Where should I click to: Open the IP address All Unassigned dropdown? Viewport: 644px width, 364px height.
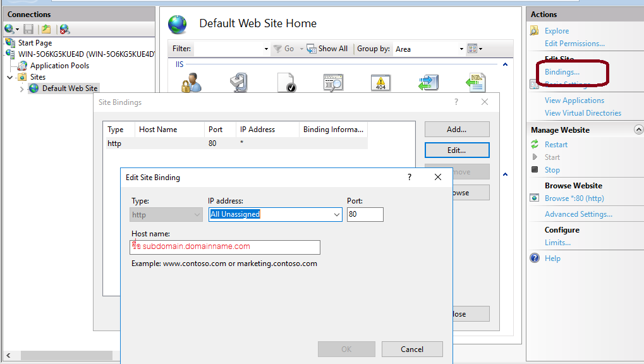coord(336,214)
